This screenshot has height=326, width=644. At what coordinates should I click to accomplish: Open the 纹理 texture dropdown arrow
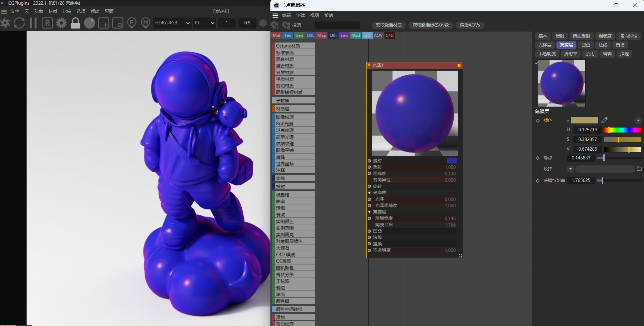pyautogui.click(x=570, y=169)
